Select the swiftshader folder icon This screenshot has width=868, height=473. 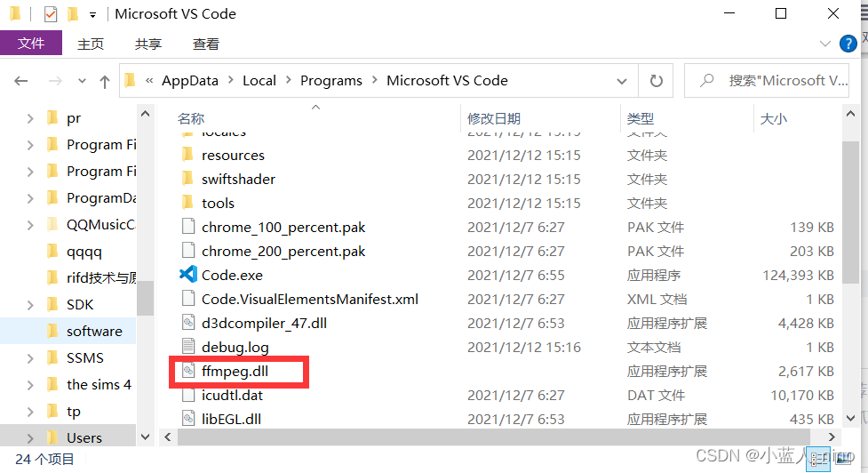[188, 179]
